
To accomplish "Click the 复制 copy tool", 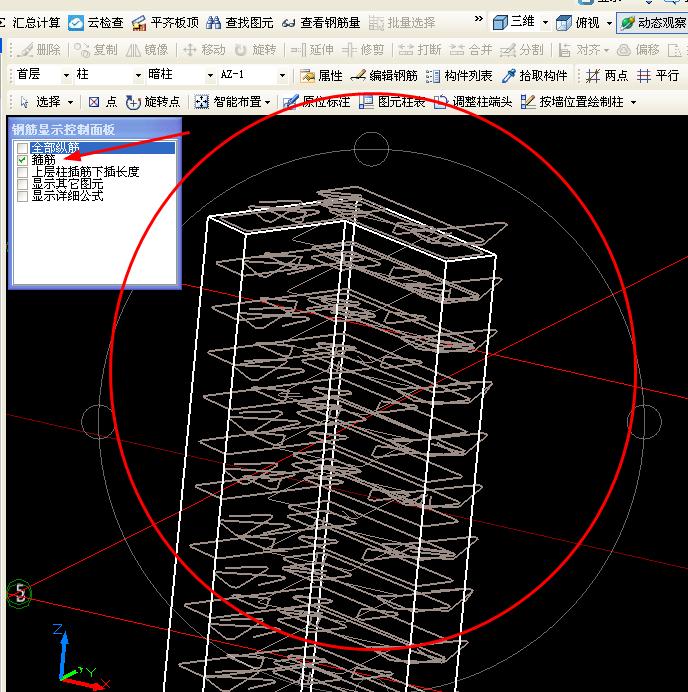I will pyautogui.click(x=95, y=50).
